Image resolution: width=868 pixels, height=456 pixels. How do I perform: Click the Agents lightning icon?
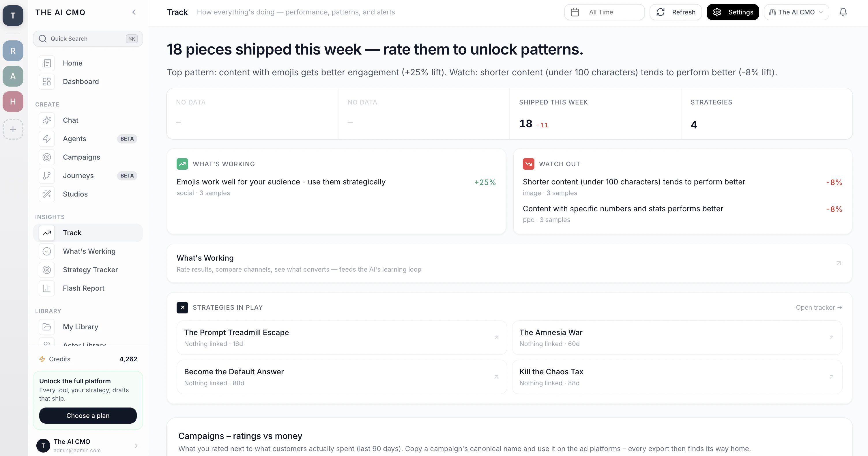point(46,139)
